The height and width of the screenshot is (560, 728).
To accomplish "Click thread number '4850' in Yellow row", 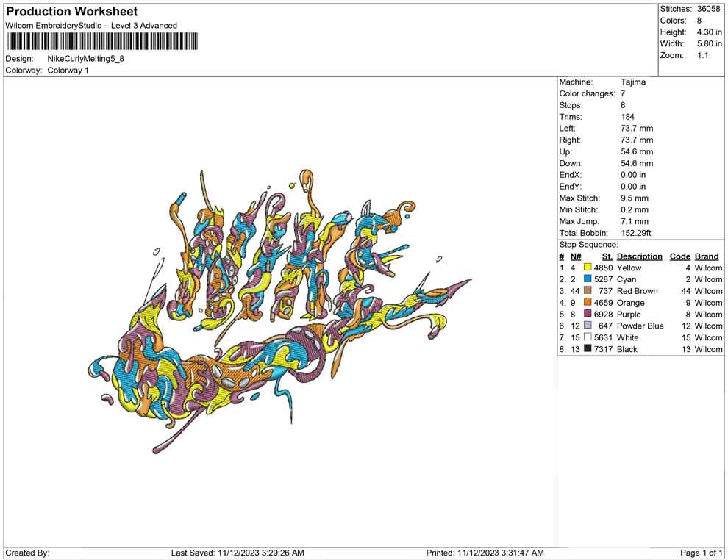I will [603, 268].
